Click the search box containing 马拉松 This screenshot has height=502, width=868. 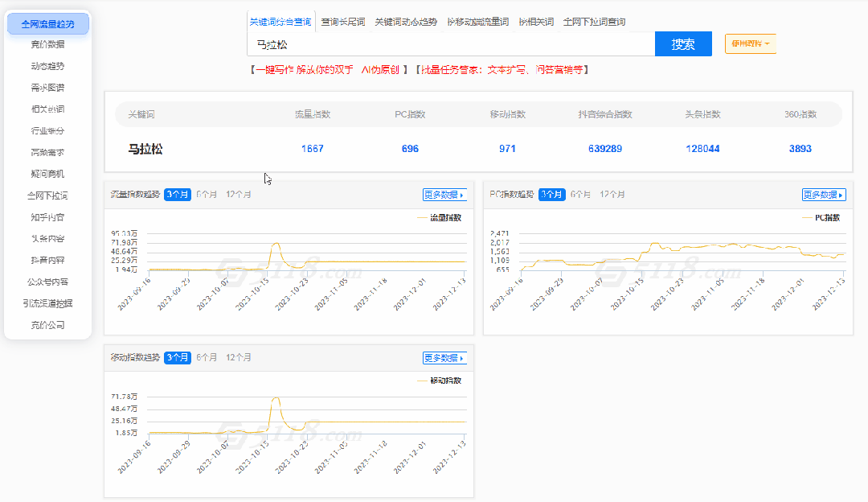451,44
